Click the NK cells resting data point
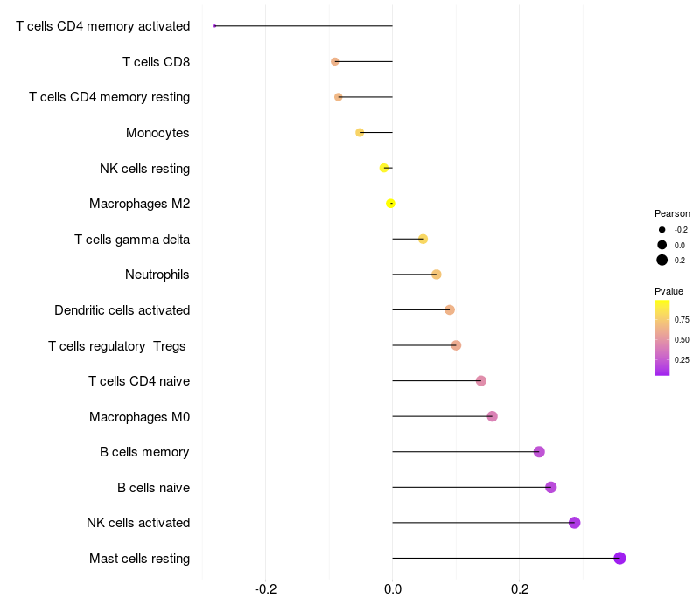The width and height of the screenshot is (700, 612). click(383, 168)
